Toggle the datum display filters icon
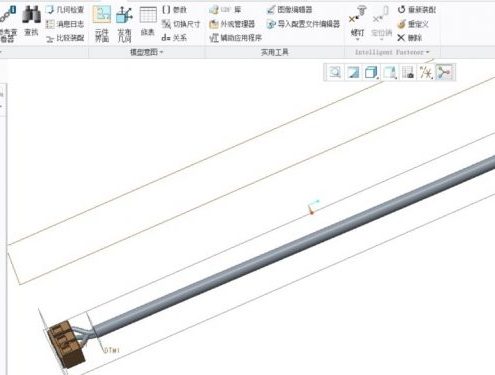 point(426,72)
